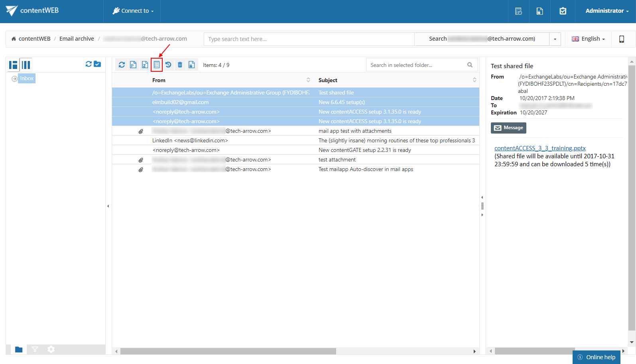Click the folder search magnifier icon

pyautogui.click(x=470, y=65)
